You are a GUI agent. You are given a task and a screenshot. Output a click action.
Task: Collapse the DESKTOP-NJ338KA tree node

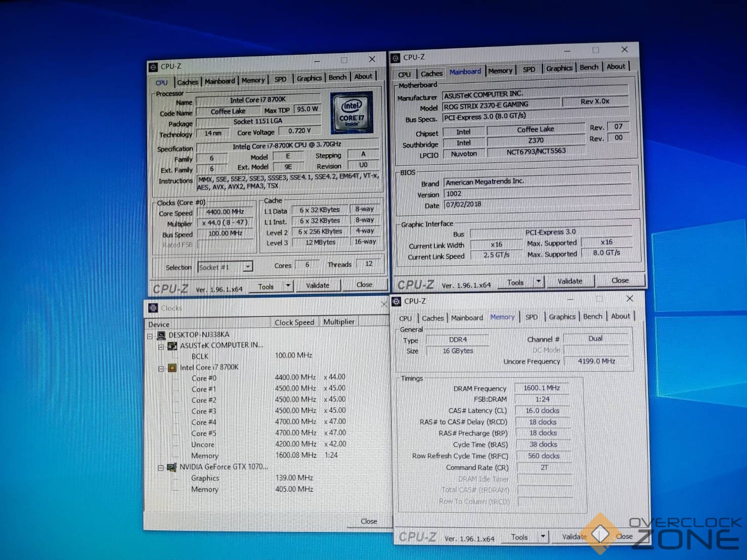[x=150, y=336]
